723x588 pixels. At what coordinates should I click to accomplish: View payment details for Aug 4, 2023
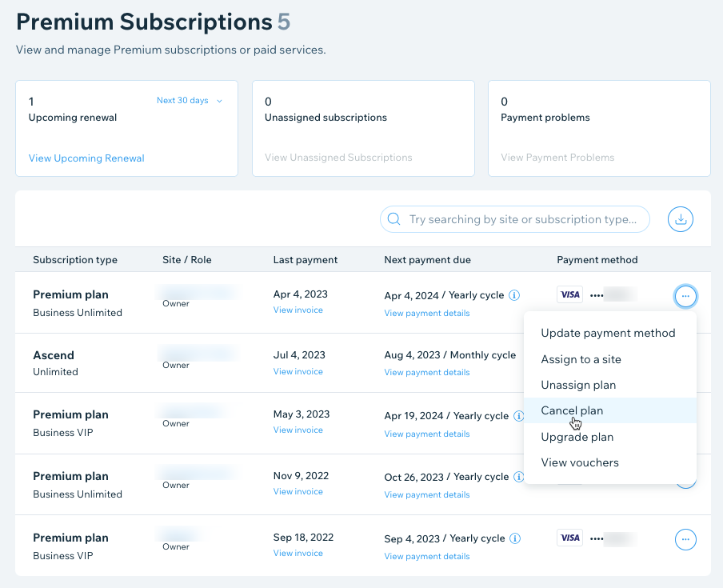pos(426,372)
